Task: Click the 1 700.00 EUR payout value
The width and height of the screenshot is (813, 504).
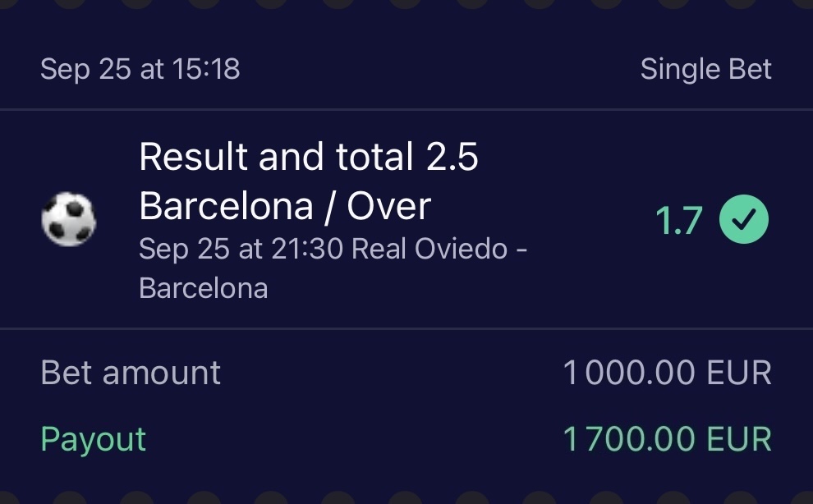Action: 667,439
